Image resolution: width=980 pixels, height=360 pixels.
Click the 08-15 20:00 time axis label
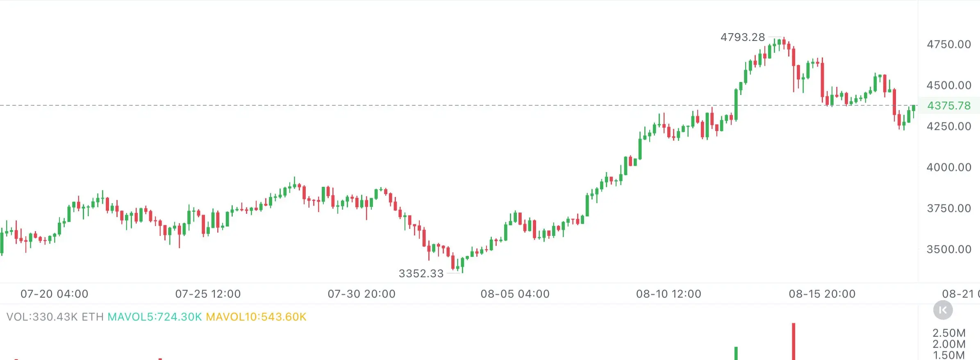(822, 294)
